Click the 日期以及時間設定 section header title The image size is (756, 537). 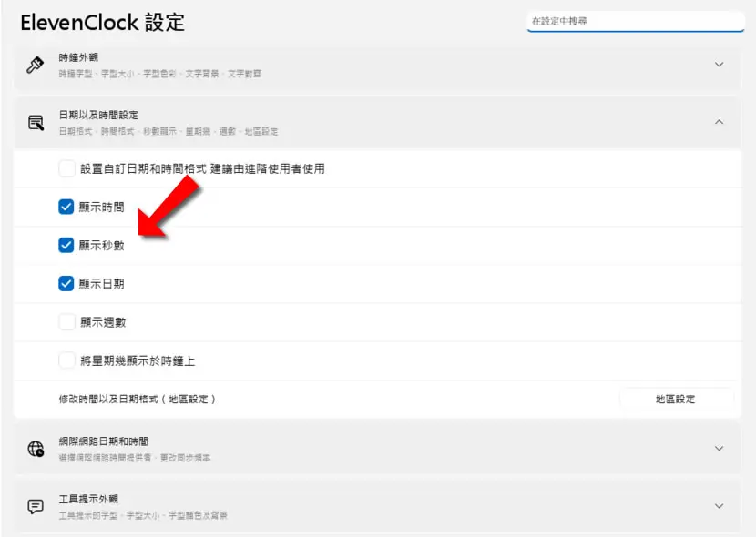98,115
